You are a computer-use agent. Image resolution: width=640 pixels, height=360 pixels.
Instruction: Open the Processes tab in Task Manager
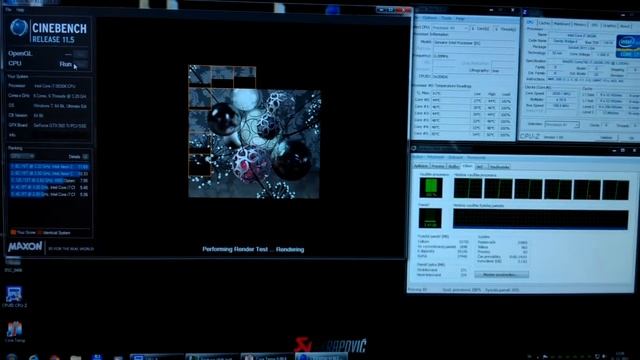tap(438, 167)
